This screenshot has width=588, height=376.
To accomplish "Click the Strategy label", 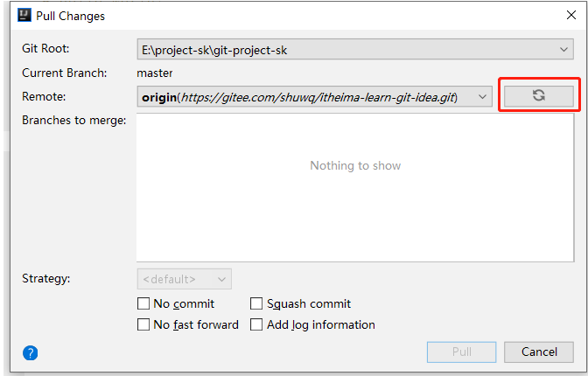I will [46, 279].
